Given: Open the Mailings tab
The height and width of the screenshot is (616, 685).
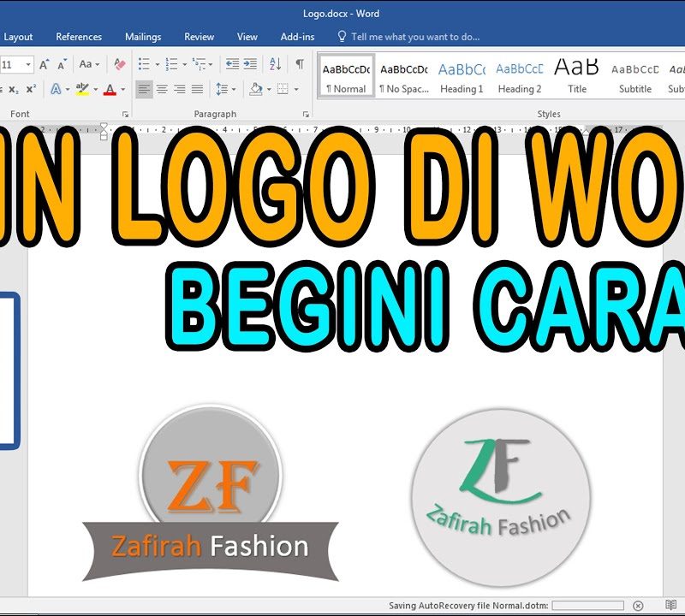Looking at the screenshot, I should tap(143, 37).
